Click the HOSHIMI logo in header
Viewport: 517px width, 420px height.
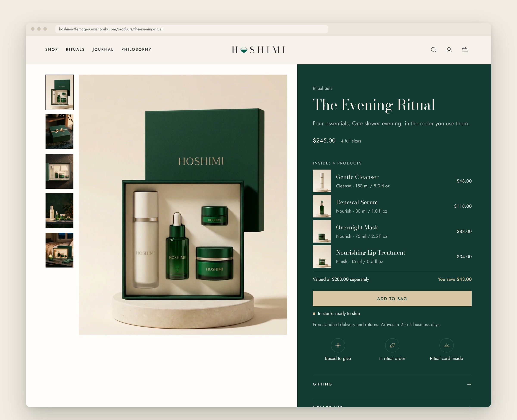[259, 50]
